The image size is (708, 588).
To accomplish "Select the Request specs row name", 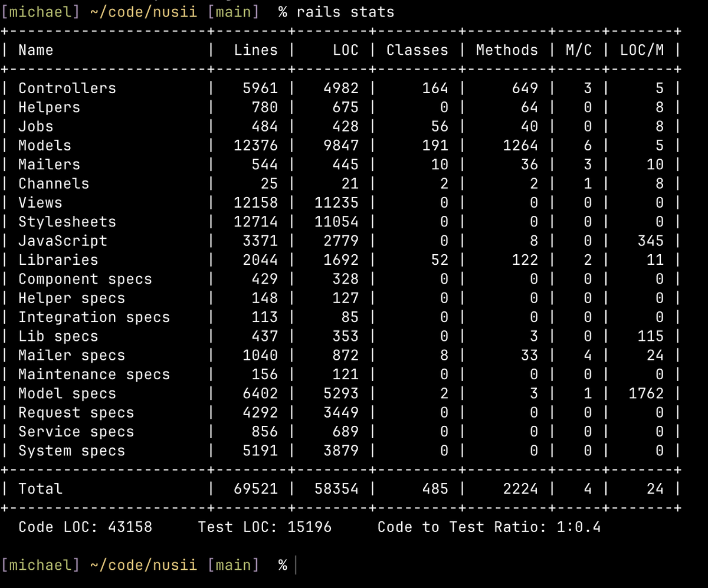I will tap(76, 412).
